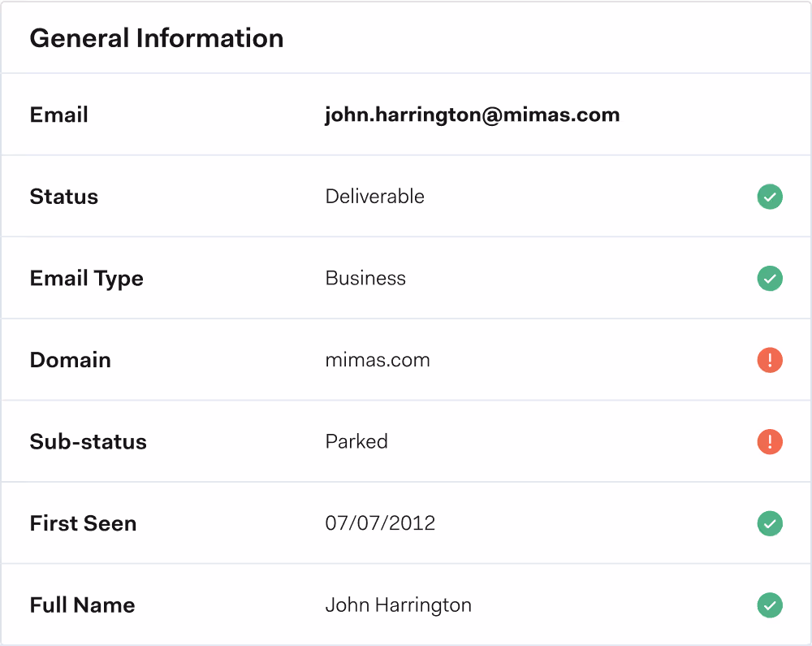Click the General Information header

pyautogui.click(x=157, y=37)
